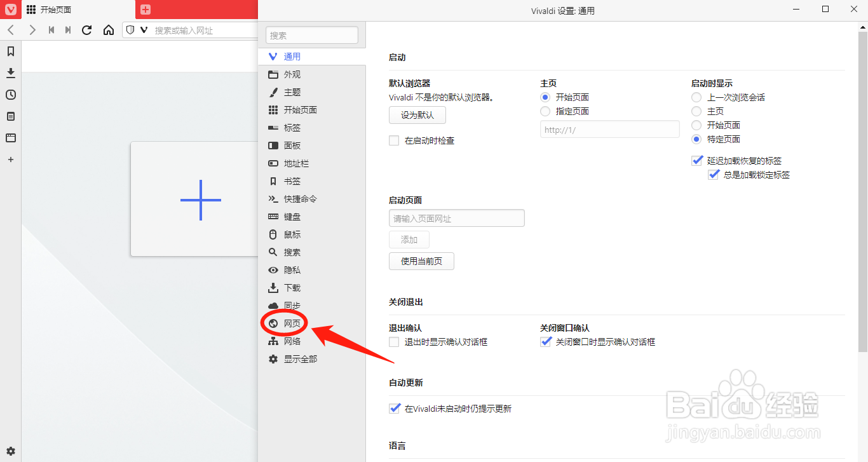Viewport: 868px width, 462px height.
Task: Reload the current page
Action: (x=87, y=30)
